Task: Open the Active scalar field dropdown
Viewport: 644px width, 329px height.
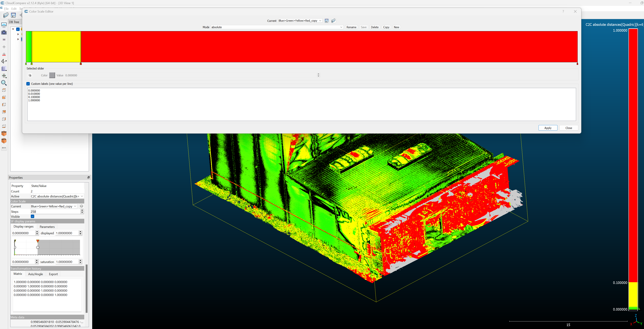Action: coord(57,196)
